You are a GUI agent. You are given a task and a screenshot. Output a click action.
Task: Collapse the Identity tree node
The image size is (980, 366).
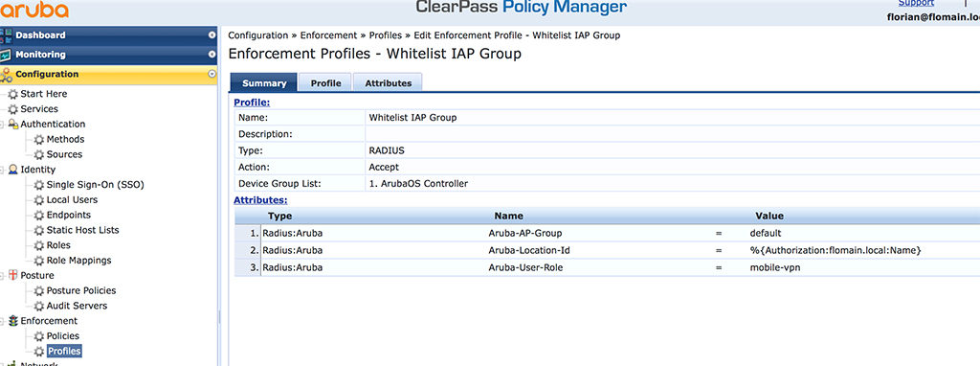click(x=3, y=170)
